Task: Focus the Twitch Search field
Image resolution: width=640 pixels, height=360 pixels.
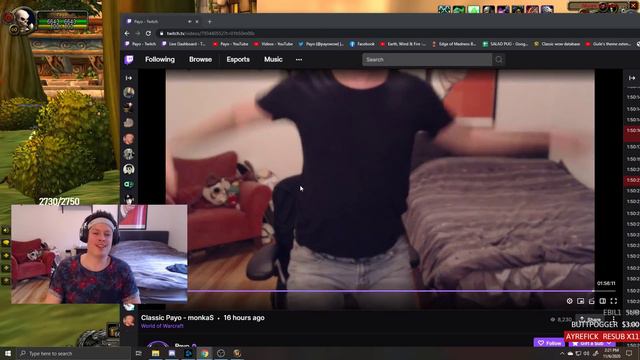Action: tap(427, 60)
